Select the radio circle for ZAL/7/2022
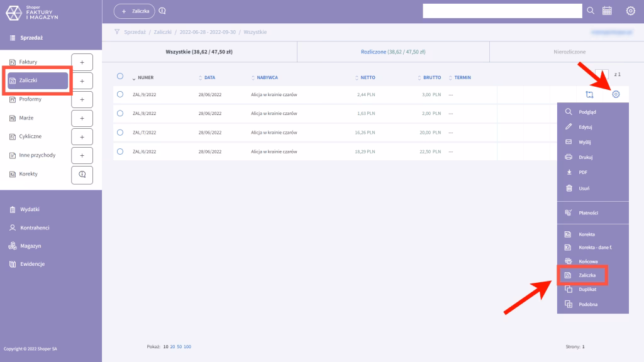The image size is (644, 362). pyautogui.click(x=120, y=132)
